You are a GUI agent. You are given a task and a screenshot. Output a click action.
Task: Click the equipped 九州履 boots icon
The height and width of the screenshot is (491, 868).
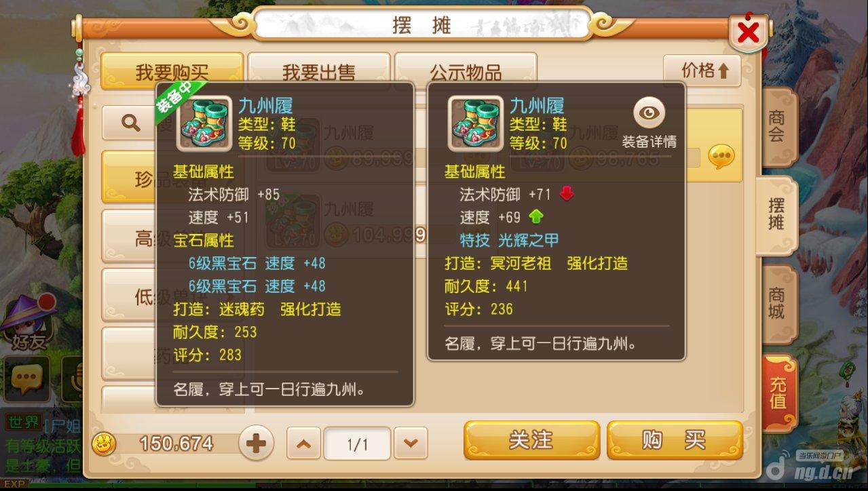click(x=204, y=123)
